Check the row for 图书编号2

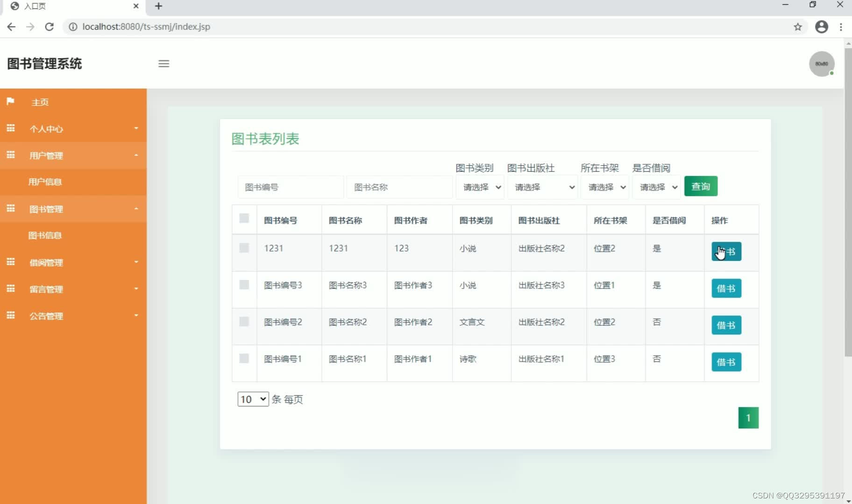pos(244,322)
